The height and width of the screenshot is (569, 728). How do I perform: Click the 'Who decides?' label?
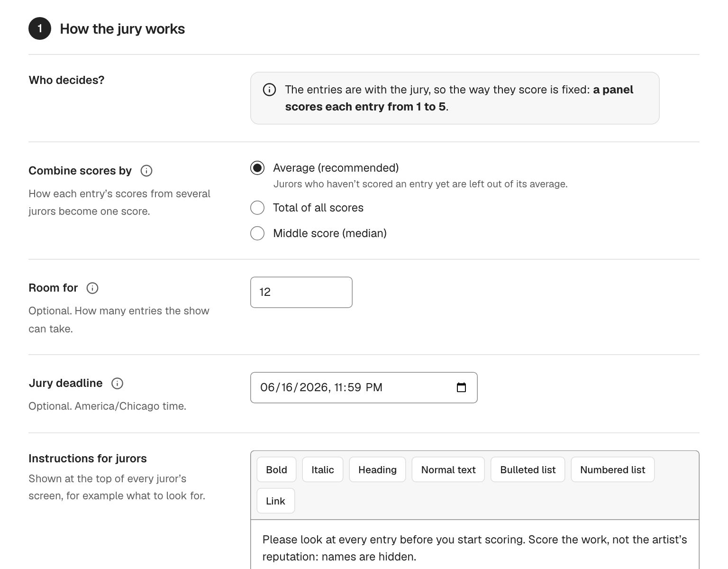click(66, 80)
